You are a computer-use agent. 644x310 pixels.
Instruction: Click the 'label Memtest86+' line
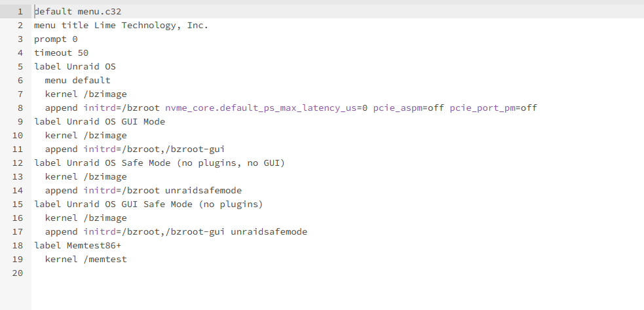point(77,246)
